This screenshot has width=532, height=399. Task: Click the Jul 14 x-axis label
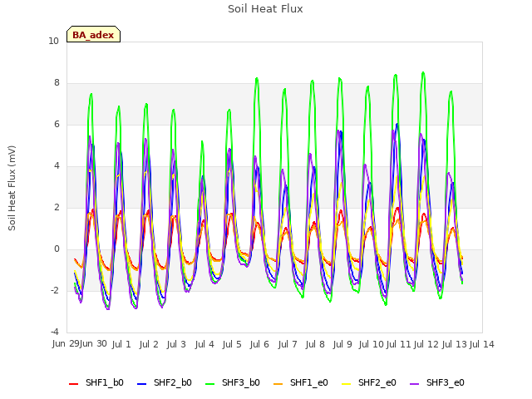pyautogui.click(x=482, y=344)
